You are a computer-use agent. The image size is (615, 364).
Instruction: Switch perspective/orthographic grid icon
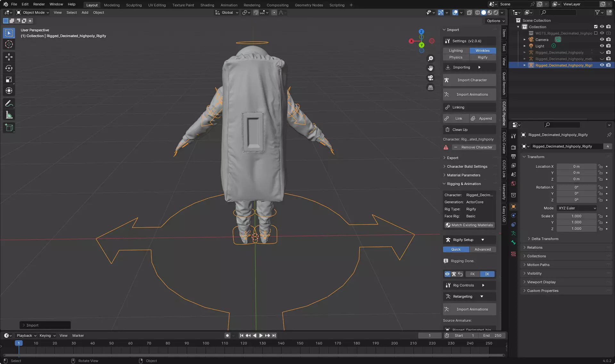(x=430, y=87)
